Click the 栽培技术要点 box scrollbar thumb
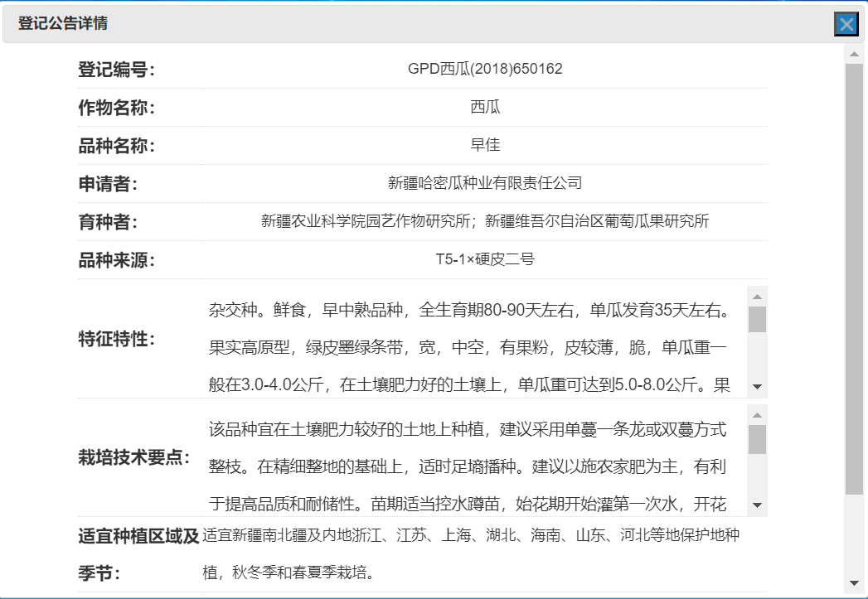Screen dimensions: 868x599 pos(757,439)
